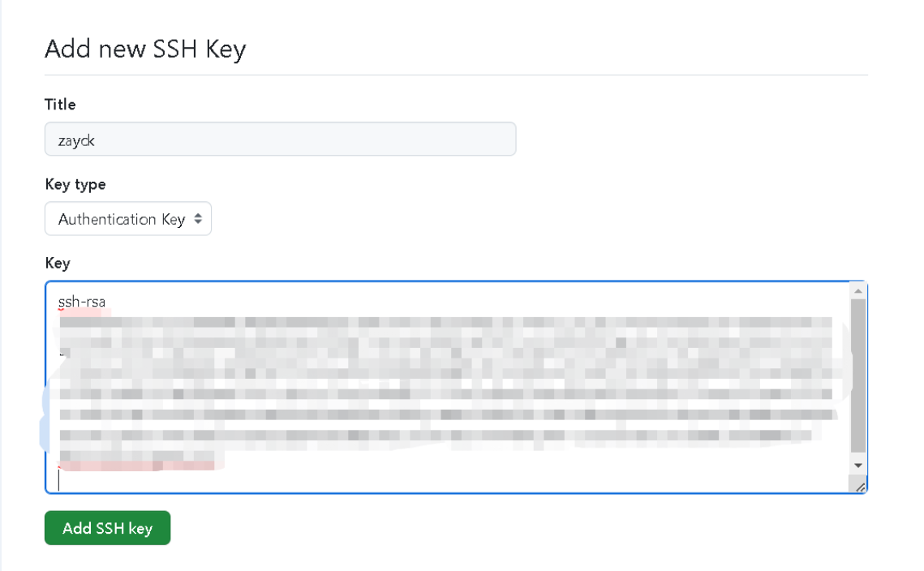Click blank space right of Key type dropdown

point(487,219)
